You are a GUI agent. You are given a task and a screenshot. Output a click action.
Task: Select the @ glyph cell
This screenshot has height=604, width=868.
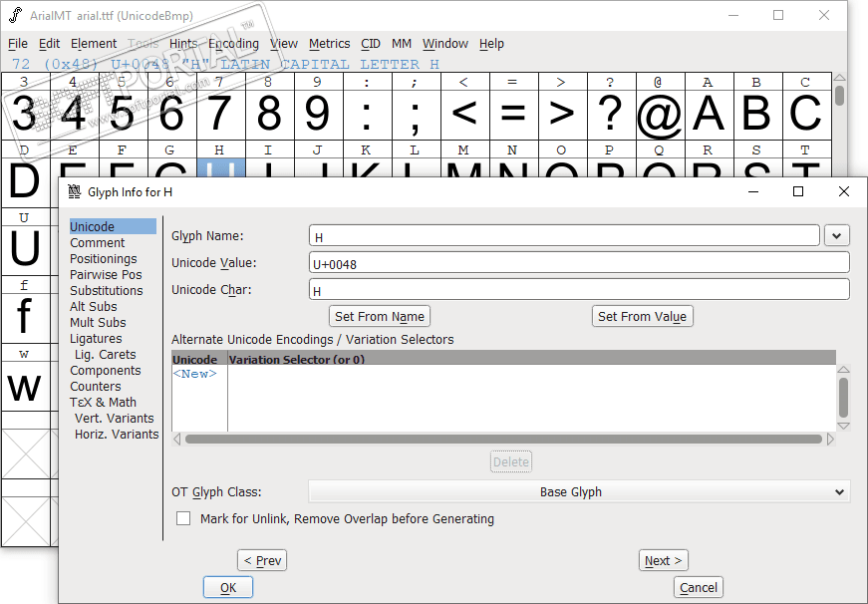[660, 114]
